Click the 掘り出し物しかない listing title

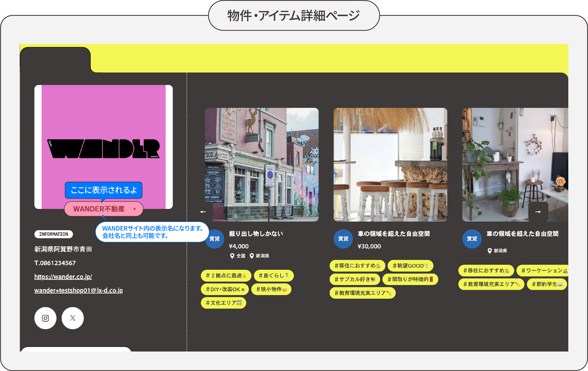(x=256, y=234)
